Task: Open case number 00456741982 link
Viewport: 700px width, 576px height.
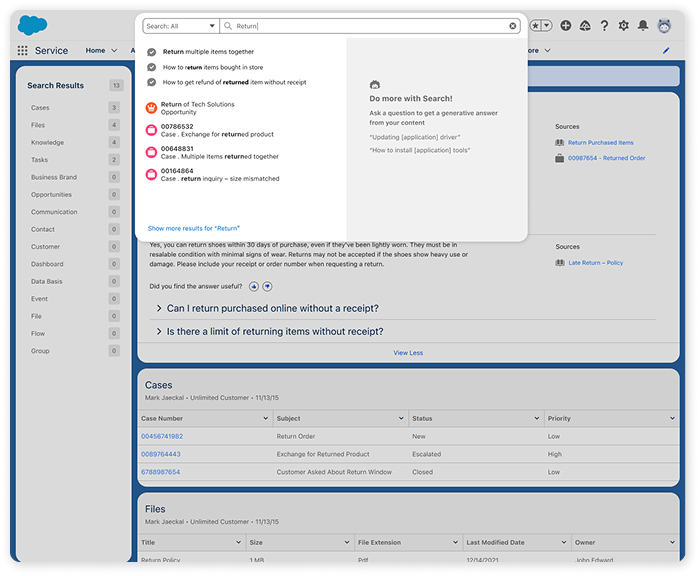Action: click(x=161, y=436)
